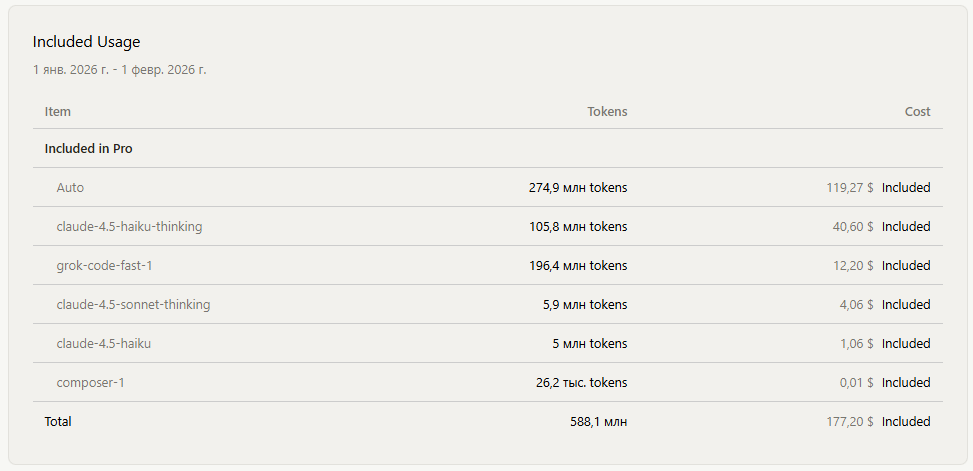Viewport: 973px width, 471px height.
Task: Select the claude-4.5-haiku-thinking row label
Action: point(129,227)
